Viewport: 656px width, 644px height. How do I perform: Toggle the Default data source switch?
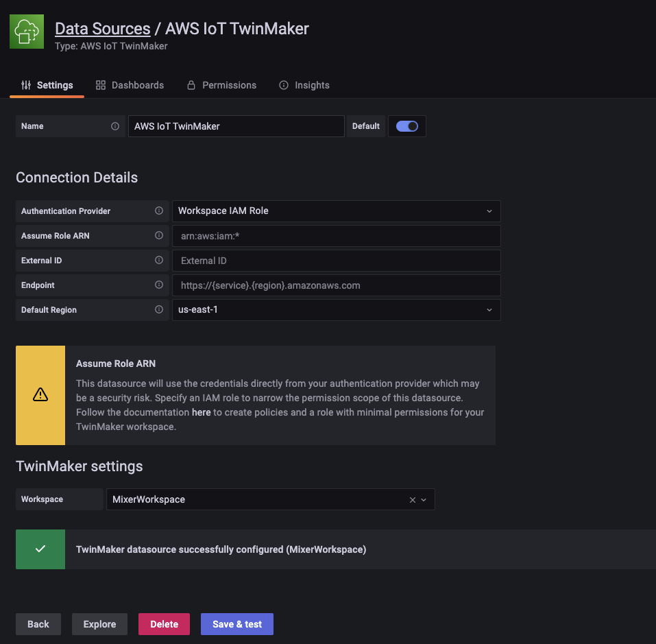(407, 126)
